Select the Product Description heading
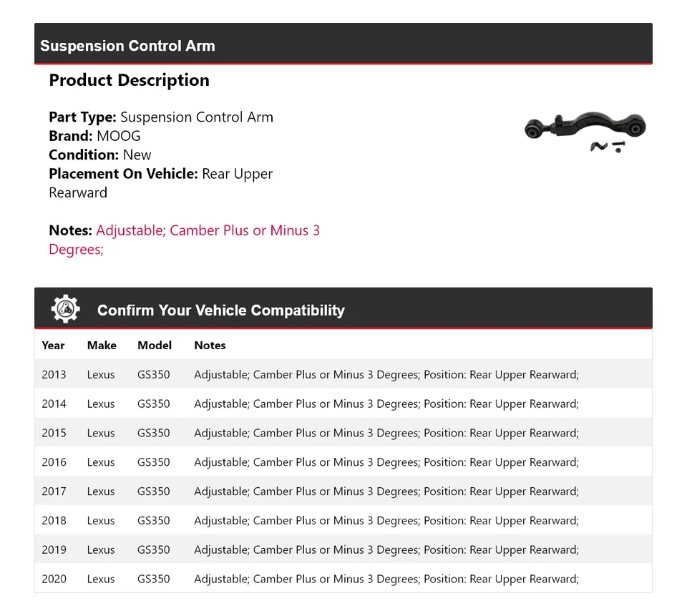 (x=129, y=80)
